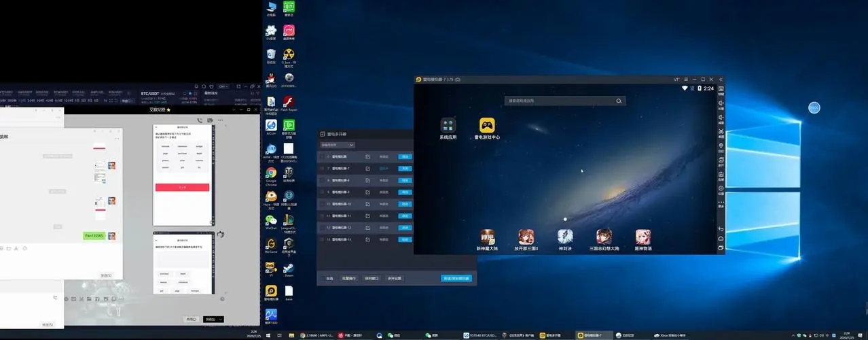Image resolution: width=868 pixels, height=340 pixels.
Task: Open the 新神魔大陆 game icon
Action: [488, 237]
